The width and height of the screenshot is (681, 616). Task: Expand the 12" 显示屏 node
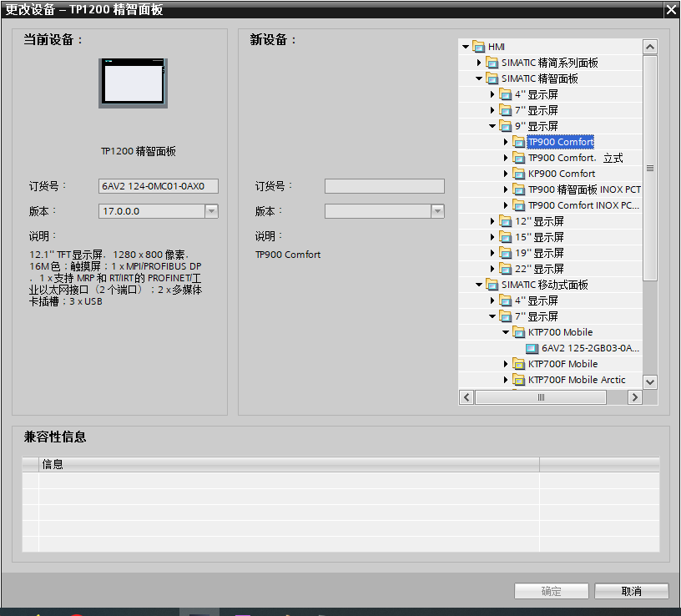pos(492,221)
